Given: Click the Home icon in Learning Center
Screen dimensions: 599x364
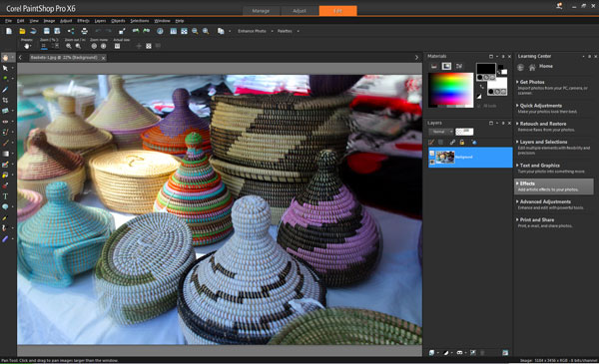Looking at the screenshot, I should pyautogui.click(x=532, y=68).
